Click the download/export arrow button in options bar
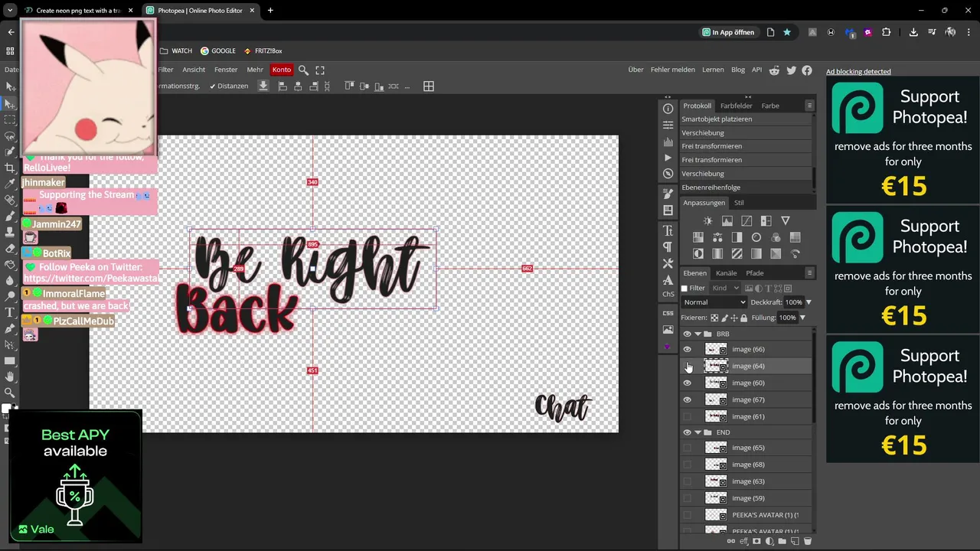Image resolution: width=980 pixels, height=551 pixels. coord(263,86)
